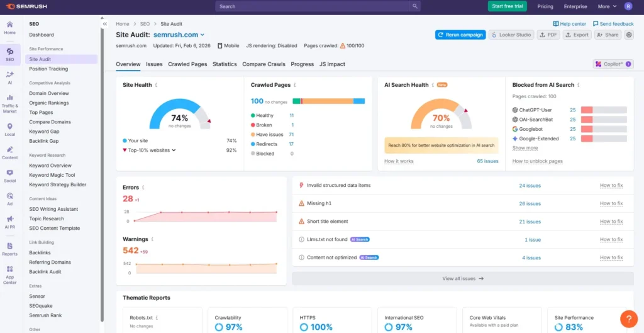This screenshot has width=644, height=333.
Task: Open the orange help chat bubble
Action: tap(628, 319)
